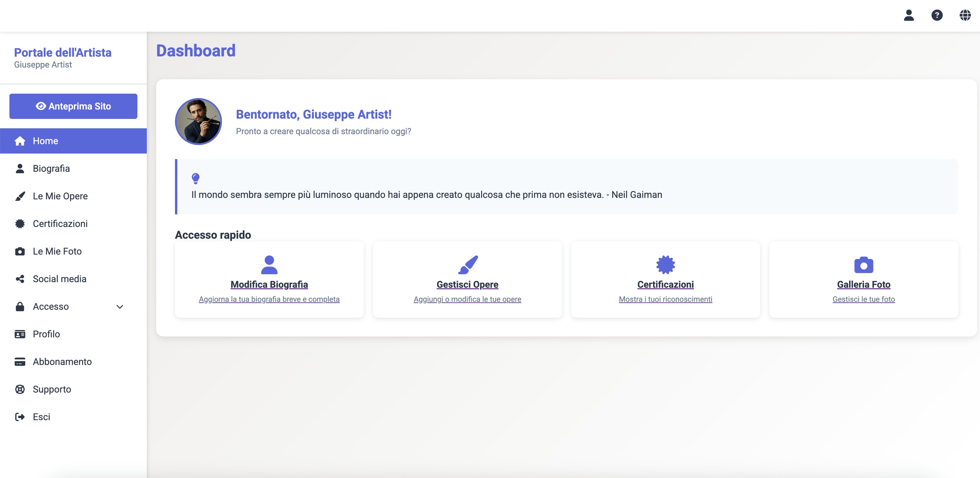Click the badge icon beside Certificazioni in sidebar
The height and width of the screenshot is (478, 980).
pyautogui.click(x=20, y=224)
